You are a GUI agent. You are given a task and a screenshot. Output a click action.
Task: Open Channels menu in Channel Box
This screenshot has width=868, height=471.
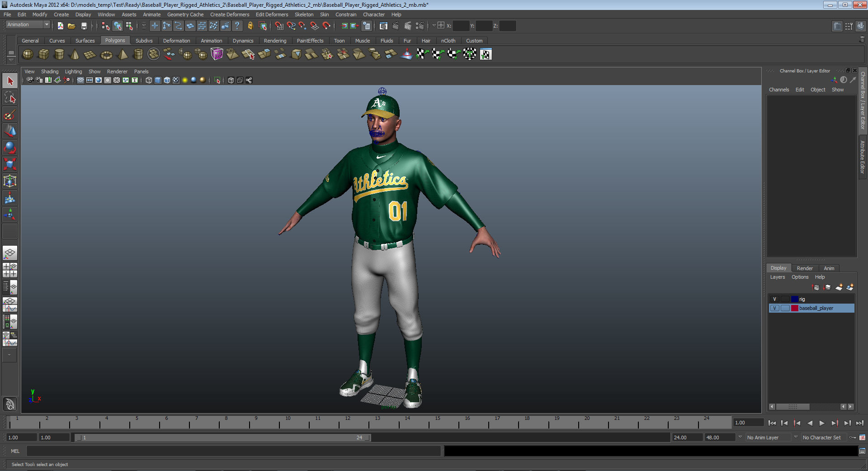(779, 90)
